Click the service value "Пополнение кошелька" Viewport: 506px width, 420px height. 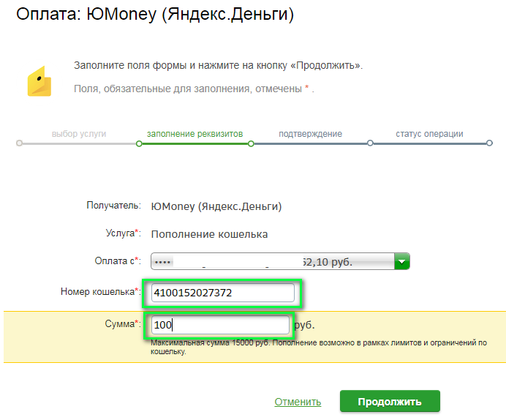click(x=209, y=234)
